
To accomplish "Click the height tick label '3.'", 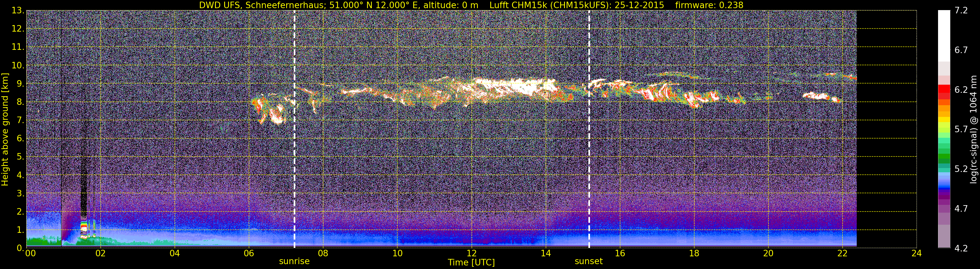I will point(20,193).
